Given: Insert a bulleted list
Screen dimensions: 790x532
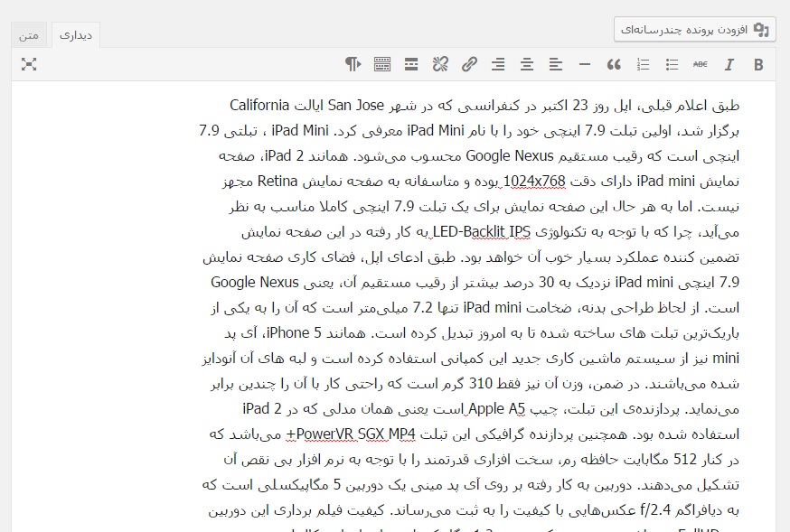Looking at the screenshot, I should pyautogui.click(x=672, y=64).
